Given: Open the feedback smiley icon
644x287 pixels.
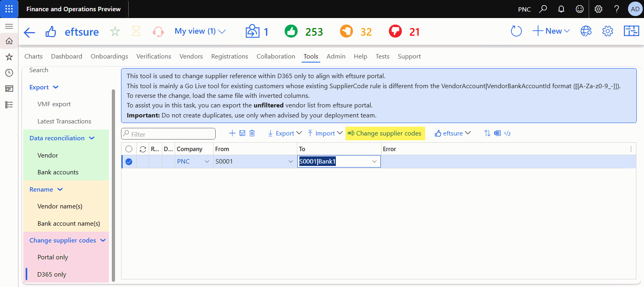Looking at the screenshot, I should pos(579,9).
